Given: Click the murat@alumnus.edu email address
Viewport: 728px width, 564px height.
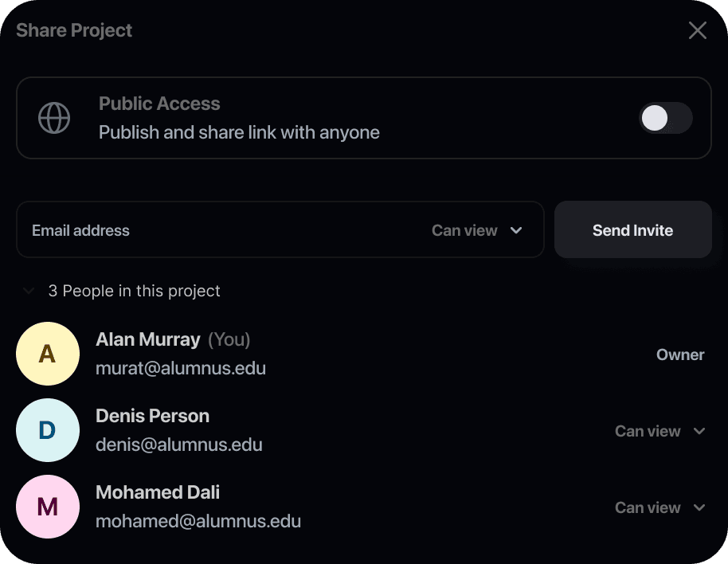Looking at the screenshot, I should pos(181,368).
